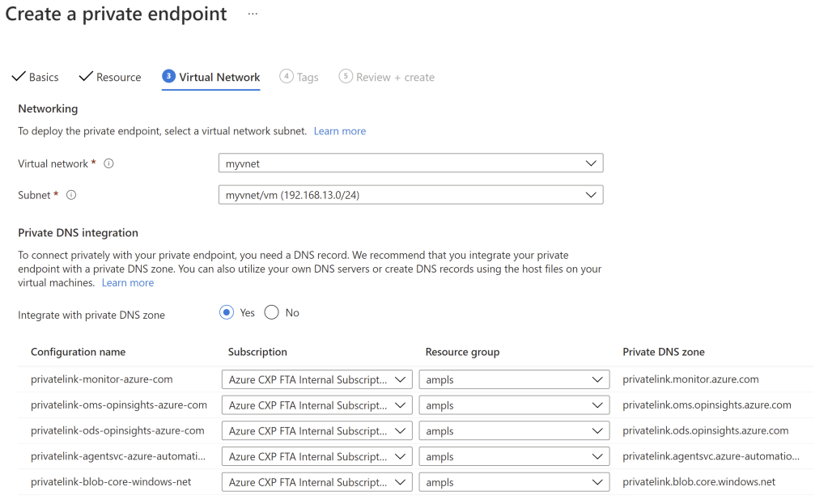Image resolution: width=828 pixels, height=504 pixels.
Task: Open Subscription dropdown for privatelink-monitor-azure-com
Action: 316,379
